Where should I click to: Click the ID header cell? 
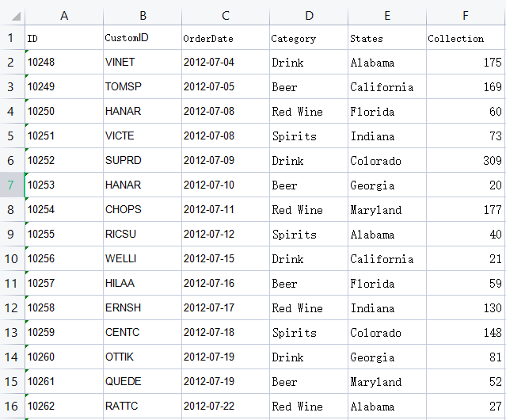64,37
